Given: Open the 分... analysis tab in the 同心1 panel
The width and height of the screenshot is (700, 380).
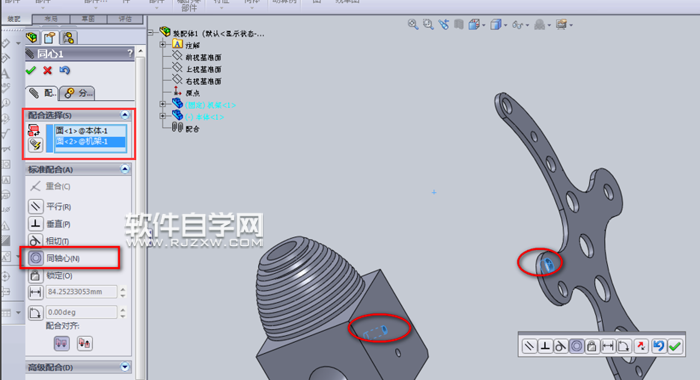Looking at the screenshot, I should click(x=77, y=93).
